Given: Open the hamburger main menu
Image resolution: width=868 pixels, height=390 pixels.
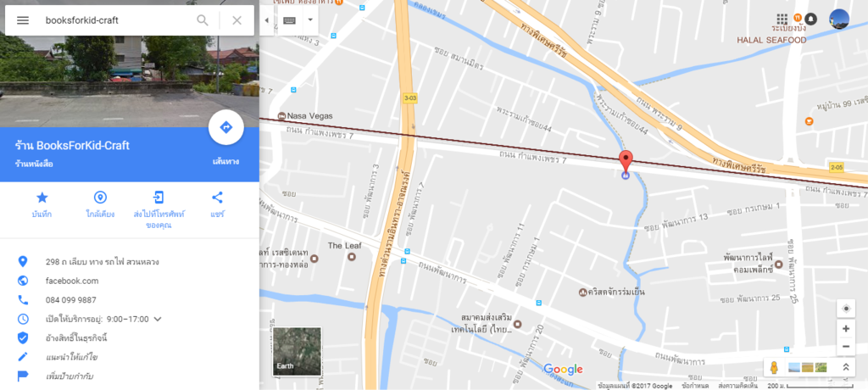Looking at the screenshot, I should click(23, 20).
